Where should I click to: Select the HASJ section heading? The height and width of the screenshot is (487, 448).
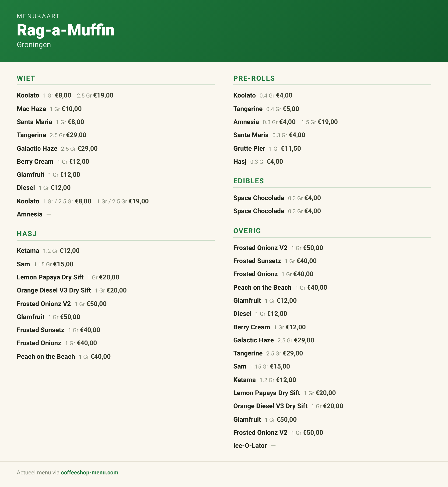click(27, 233)
